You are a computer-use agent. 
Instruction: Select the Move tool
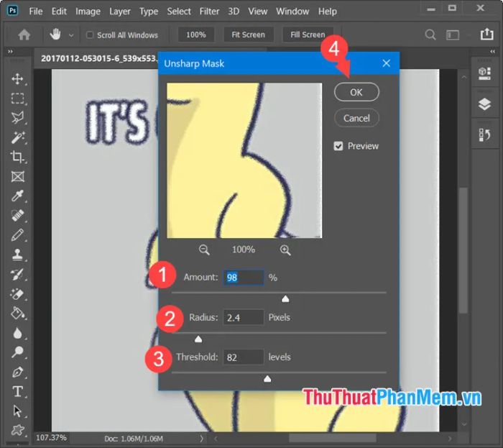click(17, 78)
